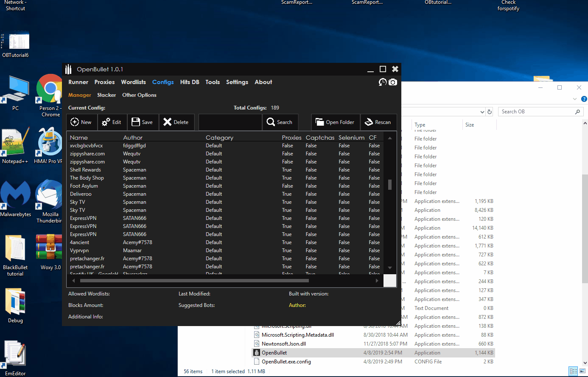Select the The Body Shop config row

coord(226,178)
